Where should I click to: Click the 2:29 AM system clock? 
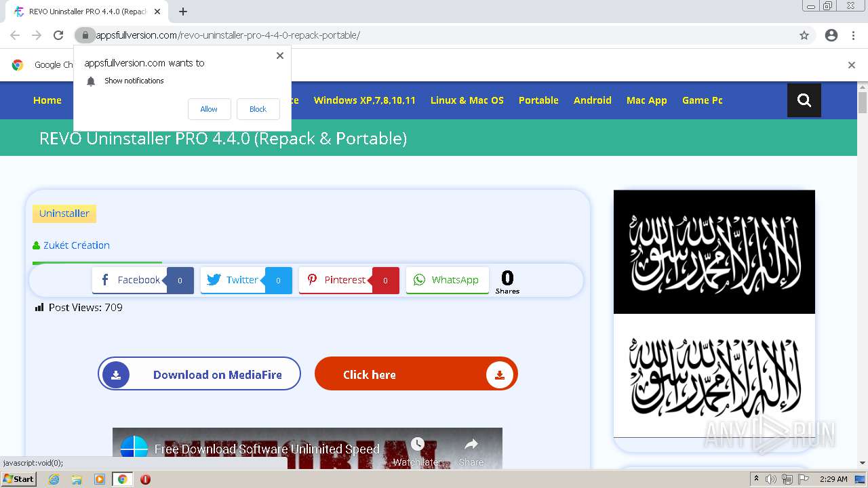pyautogui.click(x=833, y=479)
